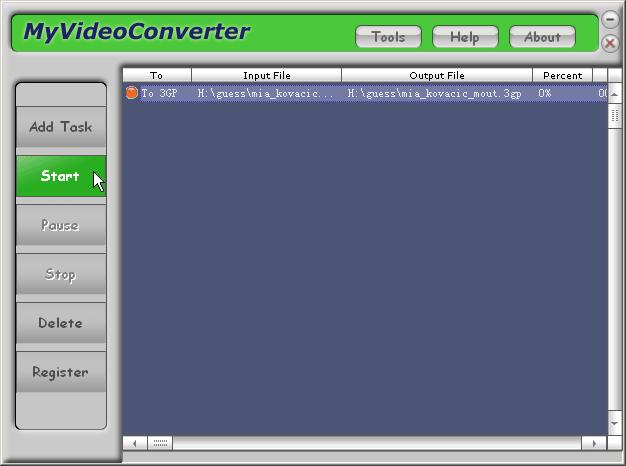This screenshot has width=626, height=466.
Task: Click the Percent column header
Action: 562,75
